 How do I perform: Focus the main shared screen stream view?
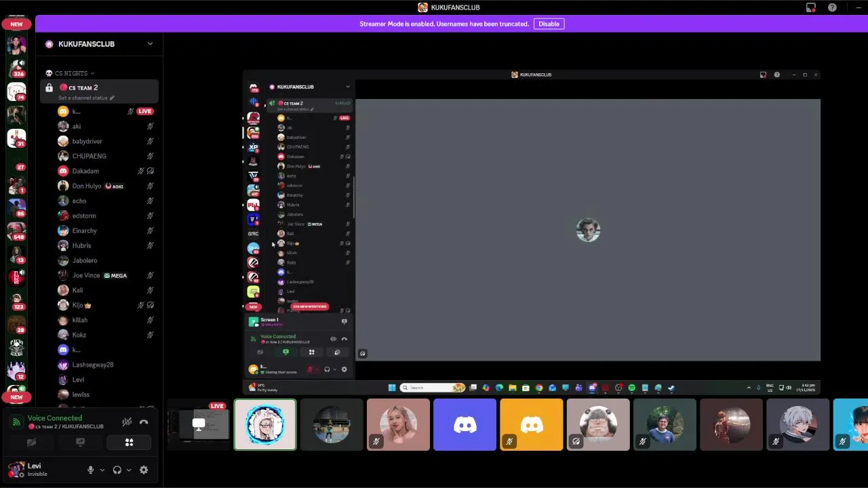[532, 231]
